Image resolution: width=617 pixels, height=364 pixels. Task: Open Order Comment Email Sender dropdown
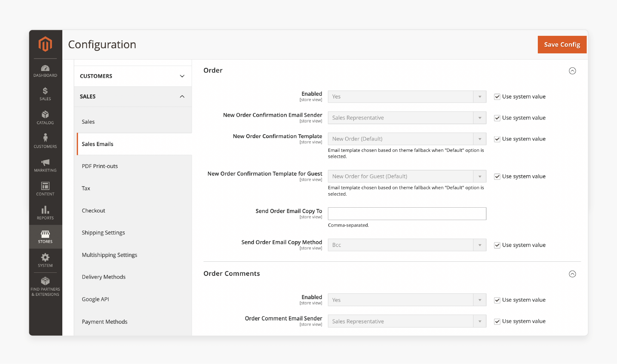coord(407,321)
